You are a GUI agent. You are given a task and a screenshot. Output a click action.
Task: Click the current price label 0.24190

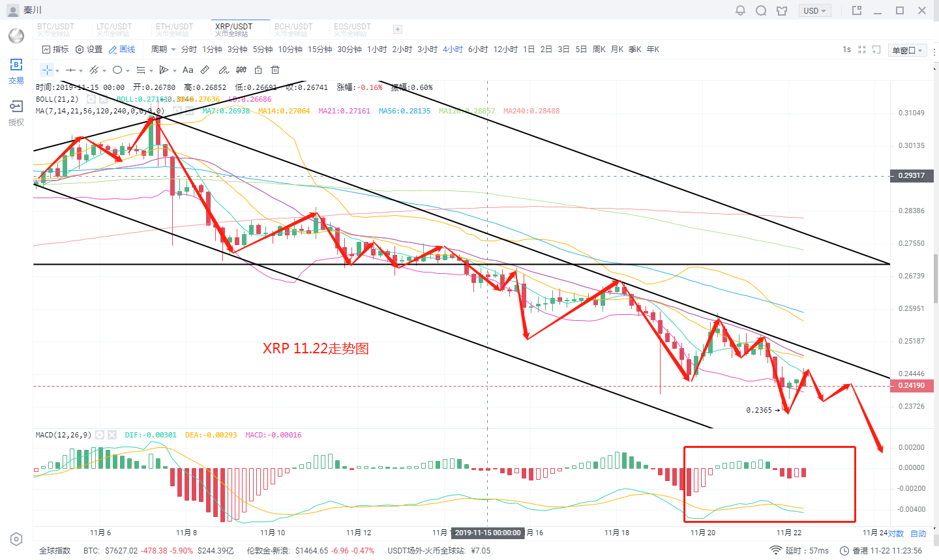[912, 385]
